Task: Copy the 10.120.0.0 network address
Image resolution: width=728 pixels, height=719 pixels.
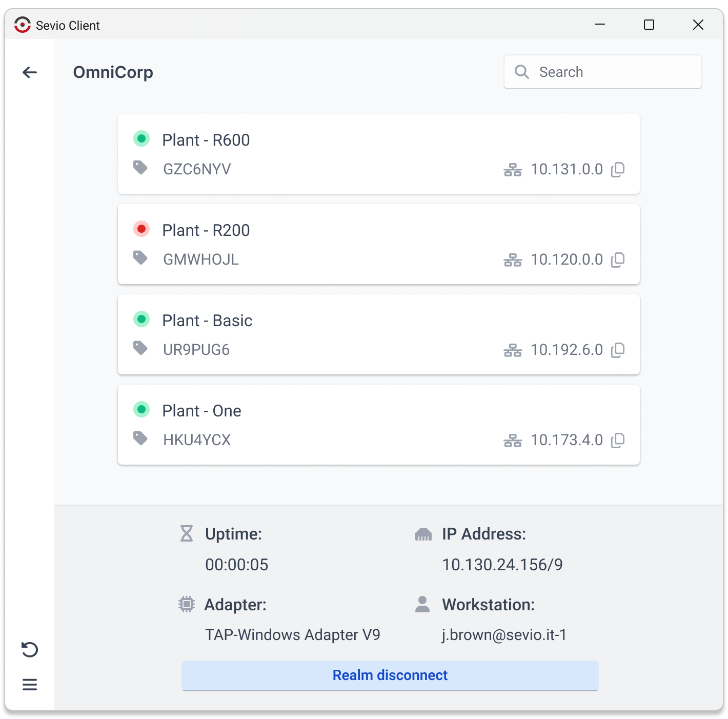Action: tap(618, 259)
